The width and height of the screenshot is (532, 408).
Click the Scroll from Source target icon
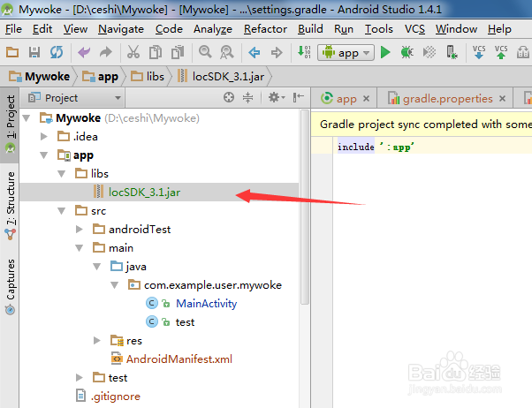coord(229,98)
